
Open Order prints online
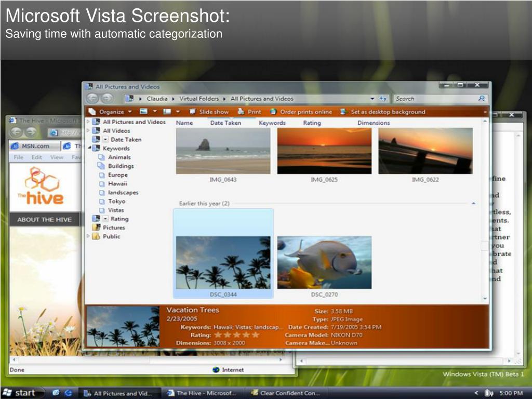(x=273, y=112)
